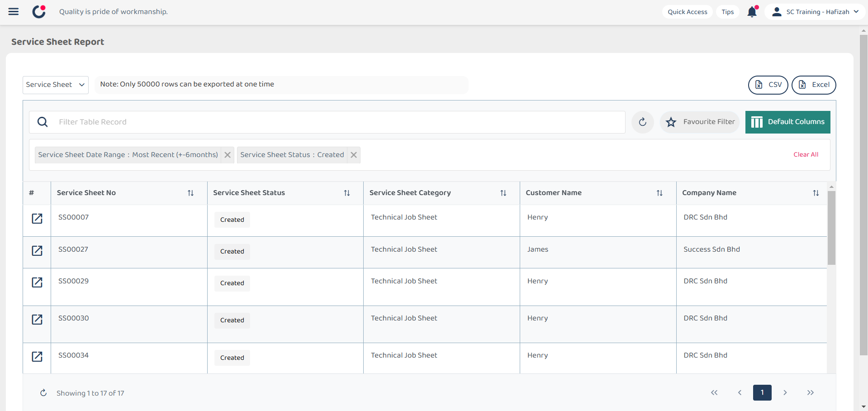Screen dimensions: 868x411
Task: Click customer name James
Action: (x=538, y=249)
